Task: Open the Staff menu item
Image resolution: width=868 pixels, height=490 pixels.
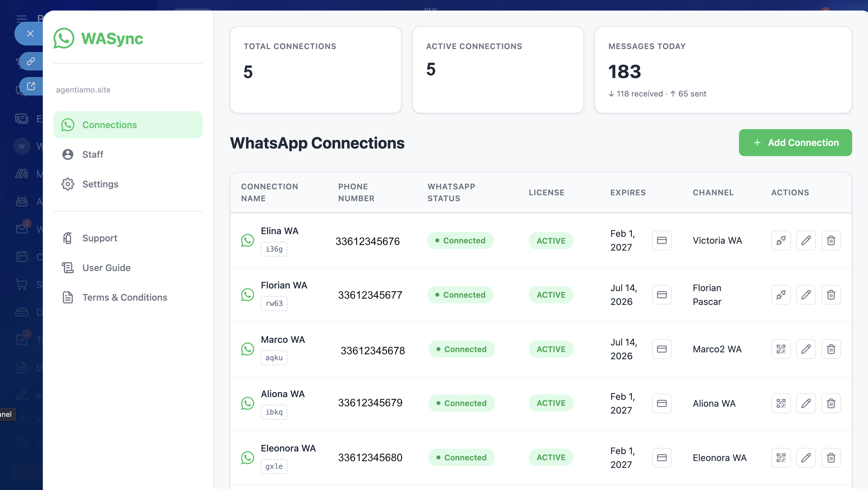Action: (93, 154)
